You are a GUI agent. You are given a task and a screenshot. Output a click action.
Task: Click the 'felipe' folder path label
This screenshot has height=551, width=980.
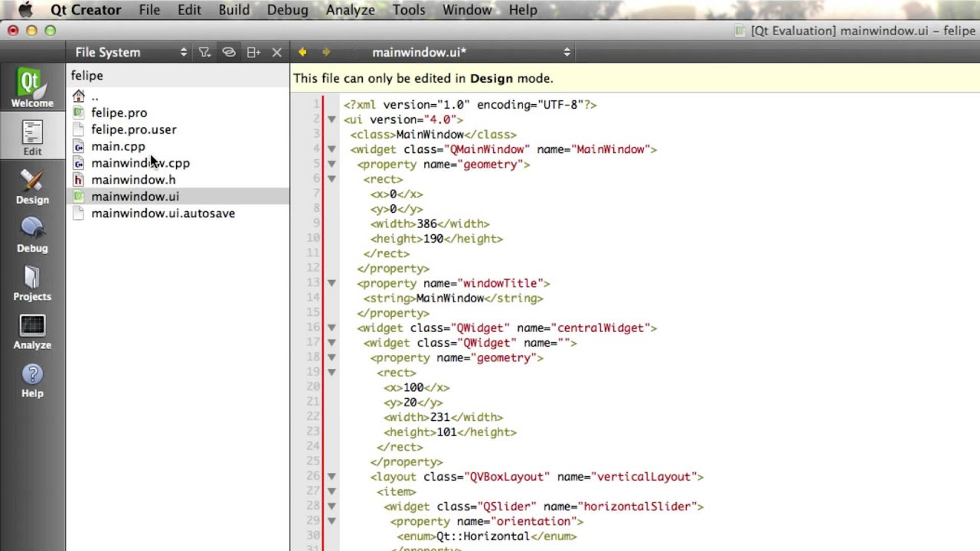87,76
